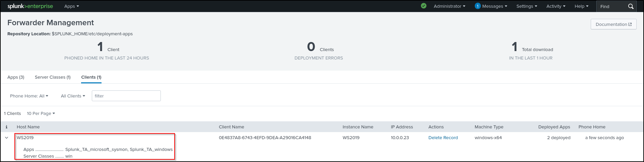Image resolution: width=644 pixels, height=162 pixels.
Task: Sort by the Host Name column header
Action: tap(28, 127)
